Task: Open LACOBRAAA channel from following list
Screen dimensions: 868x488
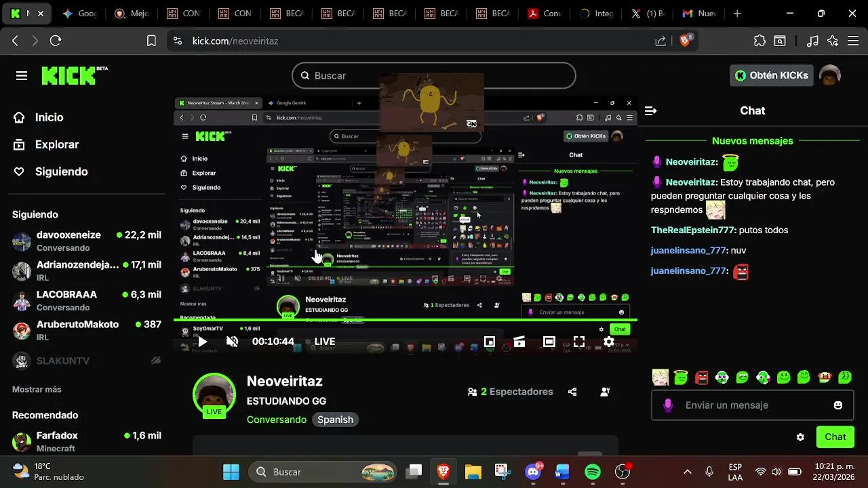Action: point(87,301)
